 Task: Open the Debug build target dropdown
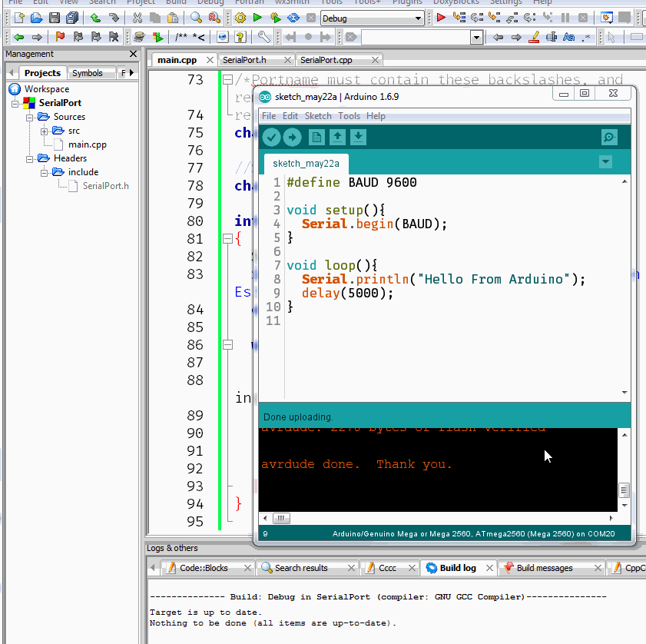418,18
